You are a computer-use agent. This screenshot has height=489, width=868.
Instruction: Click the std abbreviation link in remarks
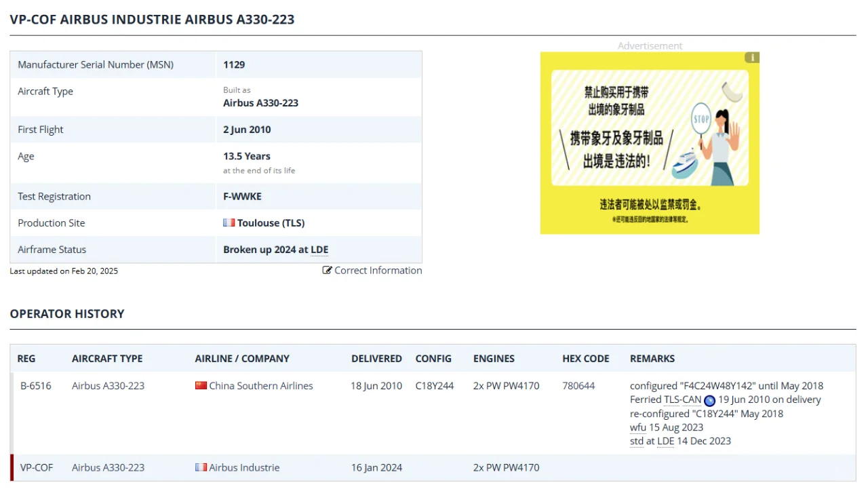(x=636, y=441)
